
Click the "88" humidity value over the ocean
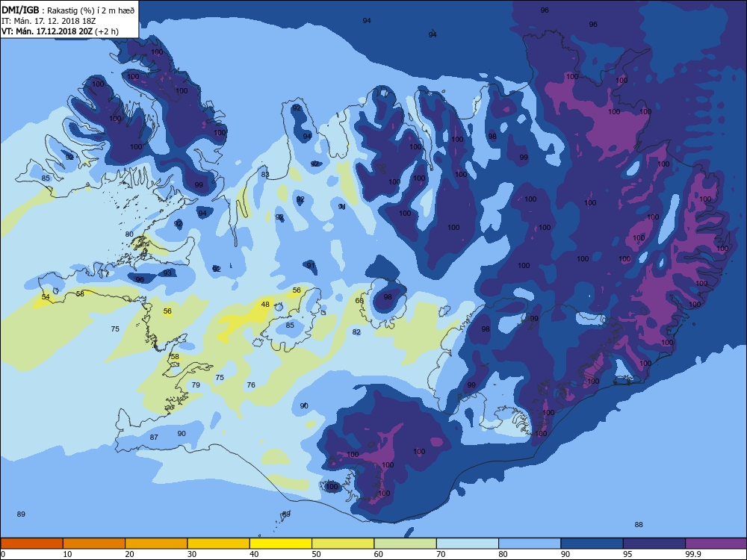639,524
